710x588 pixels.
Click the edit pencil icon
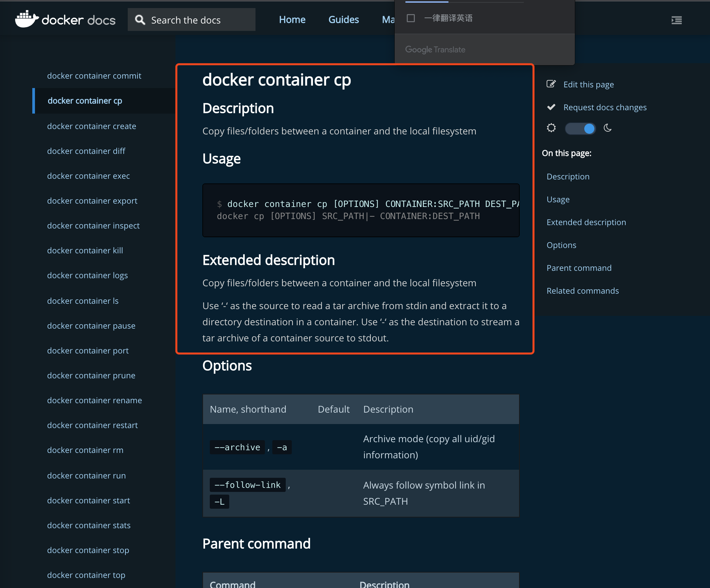tap(551, 84)
